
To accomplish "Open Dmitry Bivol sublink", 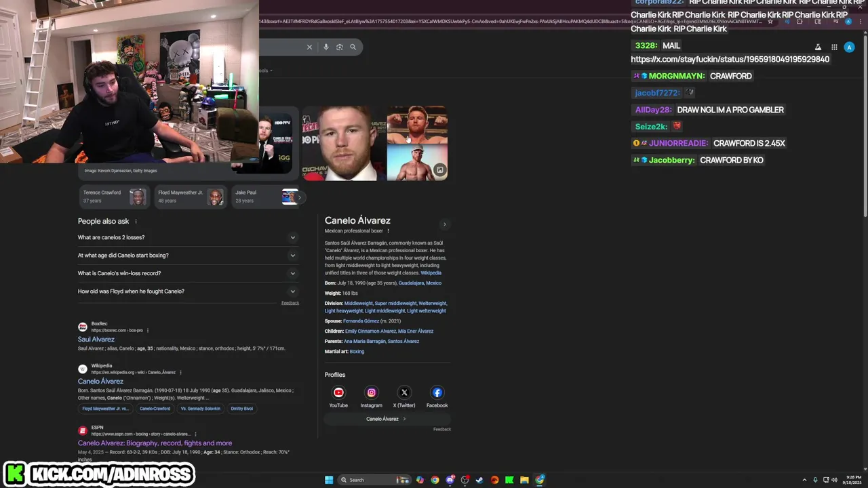I will (x=242, y=409).
